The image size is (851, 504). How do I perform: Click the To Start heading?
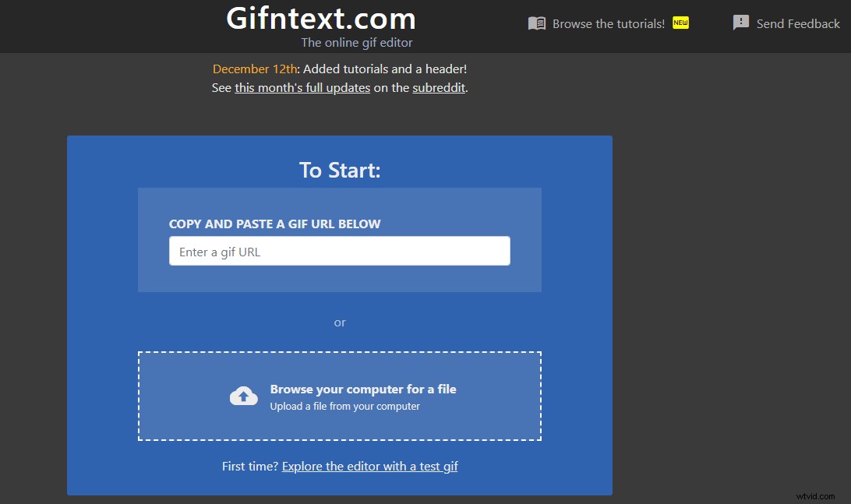[x=340, y=169]
